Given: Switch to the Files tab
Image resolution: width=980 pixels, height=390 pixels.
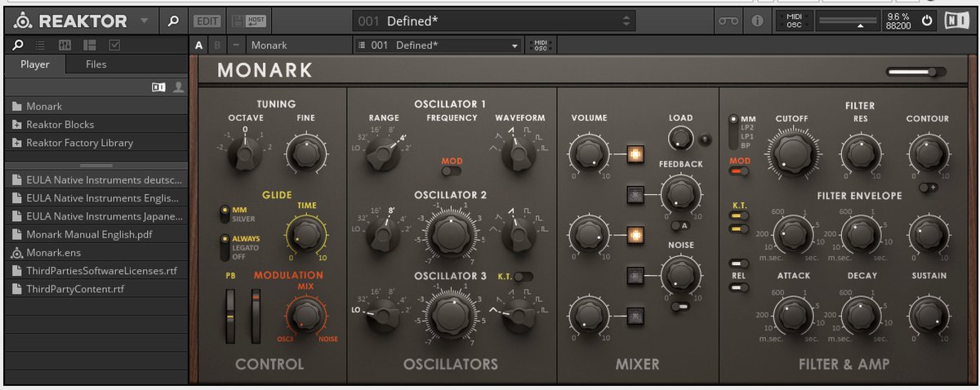Looking at the screenshot, I should pos(96,64).
